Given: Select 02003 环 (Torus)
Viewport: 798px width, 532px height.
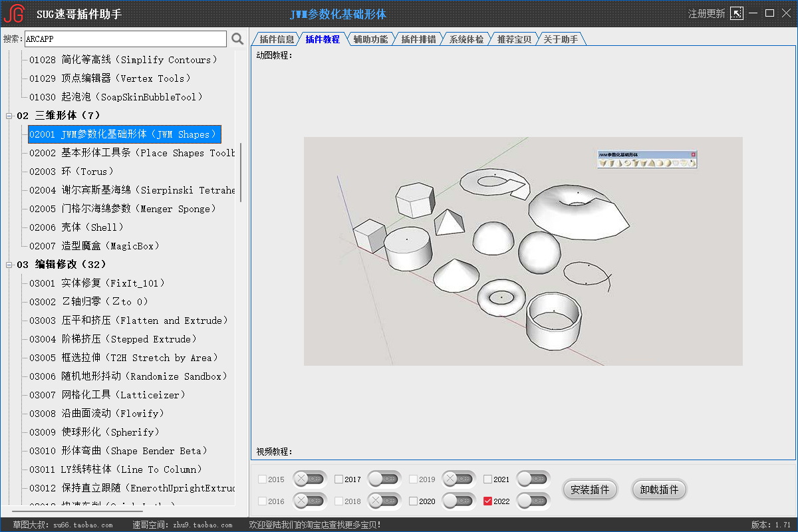Looking at the screenshot, I should 72,172.
